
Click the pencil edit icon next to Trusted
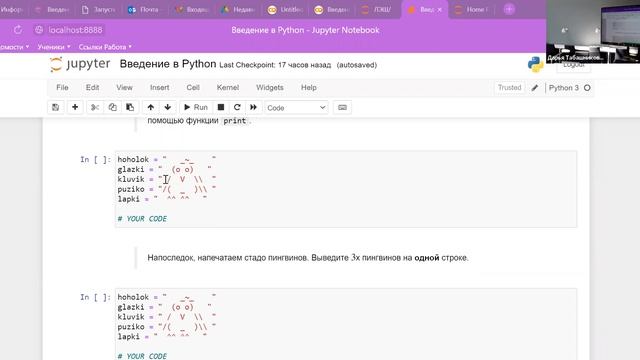point(535,88)
